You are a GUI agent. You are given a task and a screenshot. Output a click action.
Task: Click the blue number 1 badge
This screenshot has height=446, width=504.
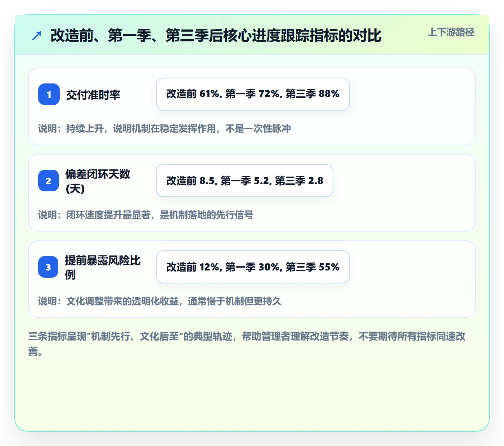pos(49,94)
